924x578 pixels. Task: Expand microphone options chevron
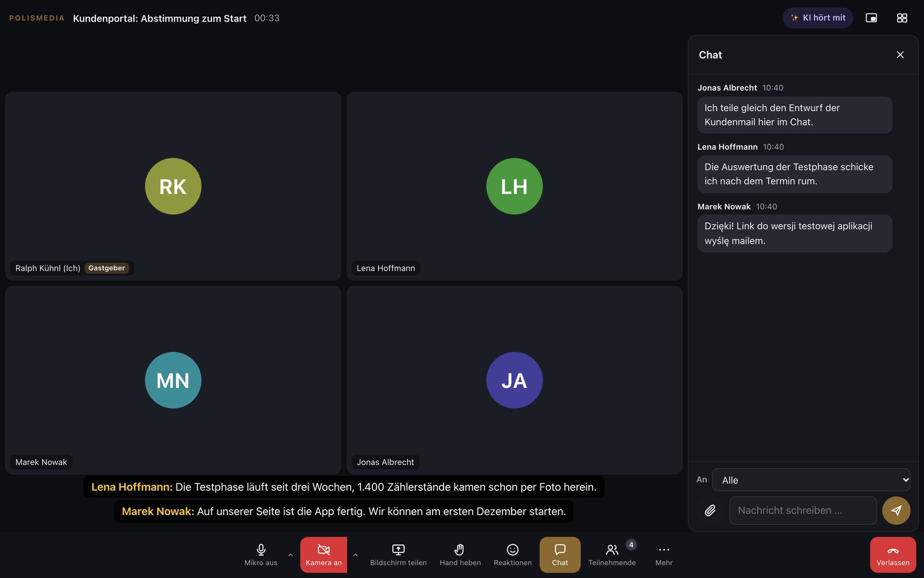[290, 555]
